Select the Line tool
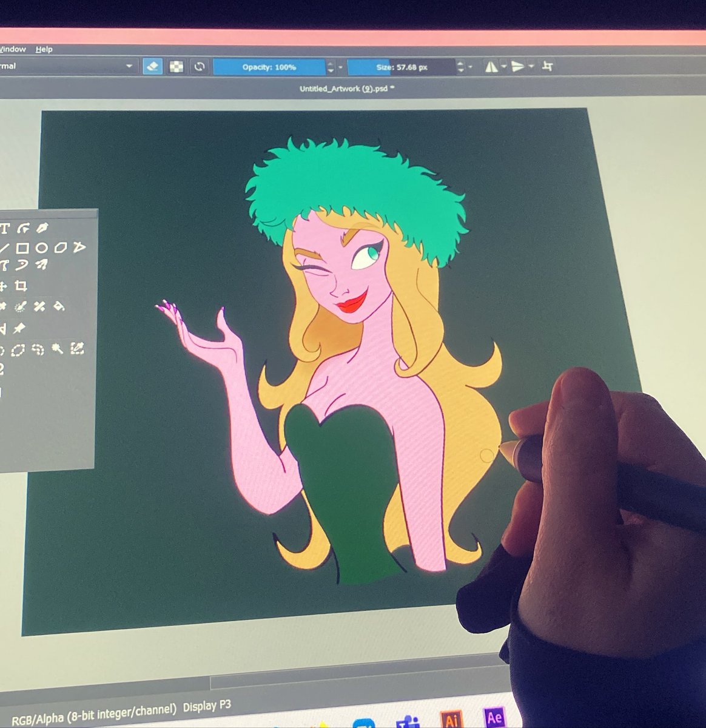The width and height of the screenshot is (706, 728). tap(4, 248)
